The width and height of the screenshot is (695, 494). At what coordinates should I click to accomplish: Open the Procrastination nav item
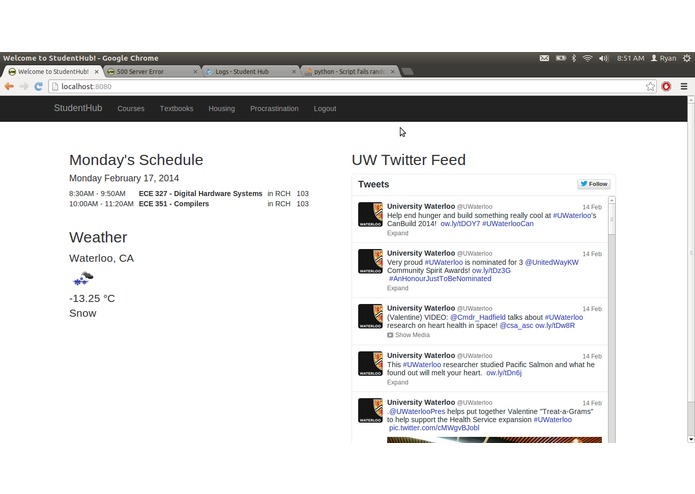point(274,109)
